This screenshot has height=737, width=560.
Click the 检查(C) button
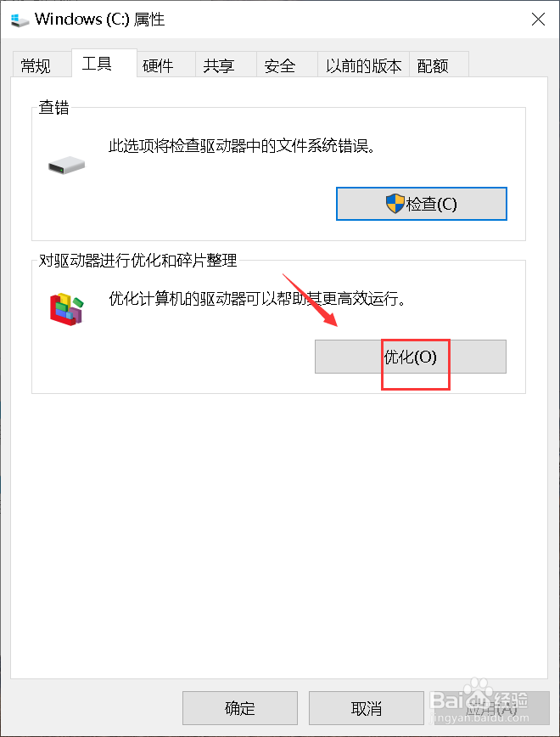[422, 204]
